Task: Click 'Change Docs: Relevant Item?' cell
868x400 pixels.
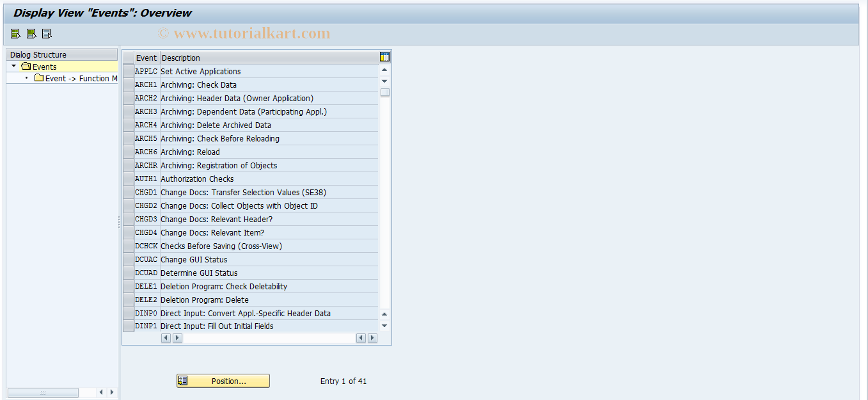Action: [x=269, y=232]
